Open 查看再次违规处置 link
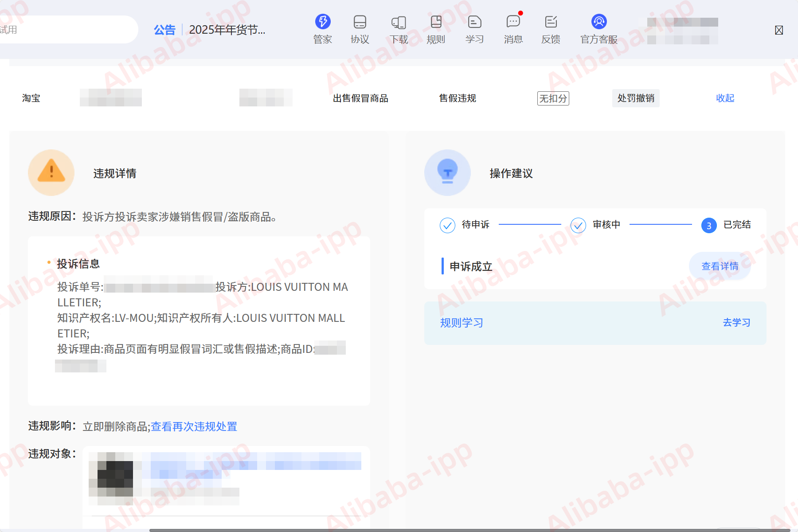Viewport: 798px width, 532px height. click(194, 426)
